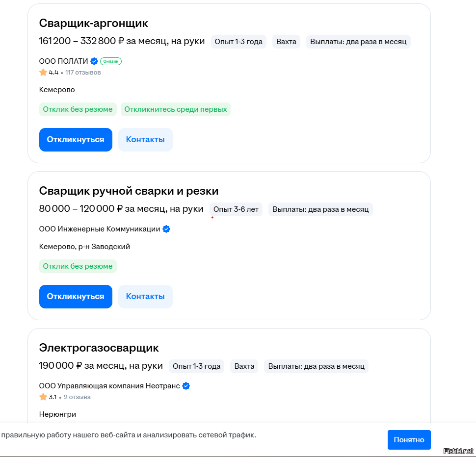476x457 pixels.
Task: Show Контакты for Инженерные Коммуникации vacancy
Action: coord(145,297)
